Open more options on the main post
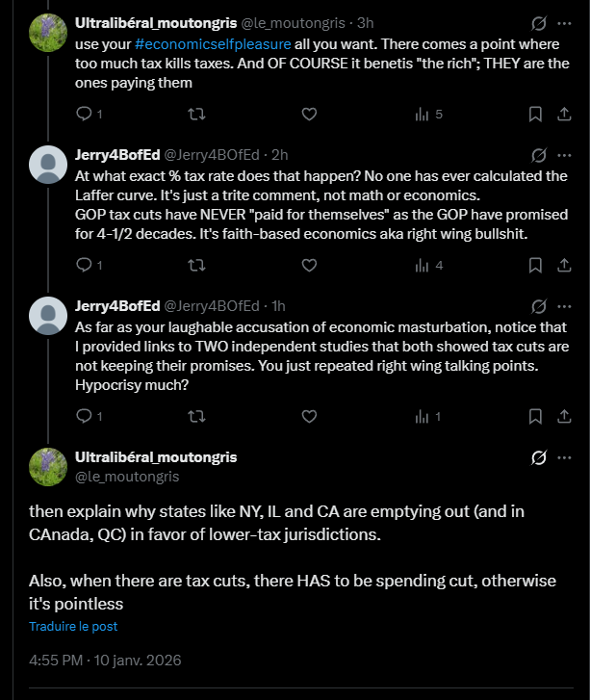 coord(566,457)
